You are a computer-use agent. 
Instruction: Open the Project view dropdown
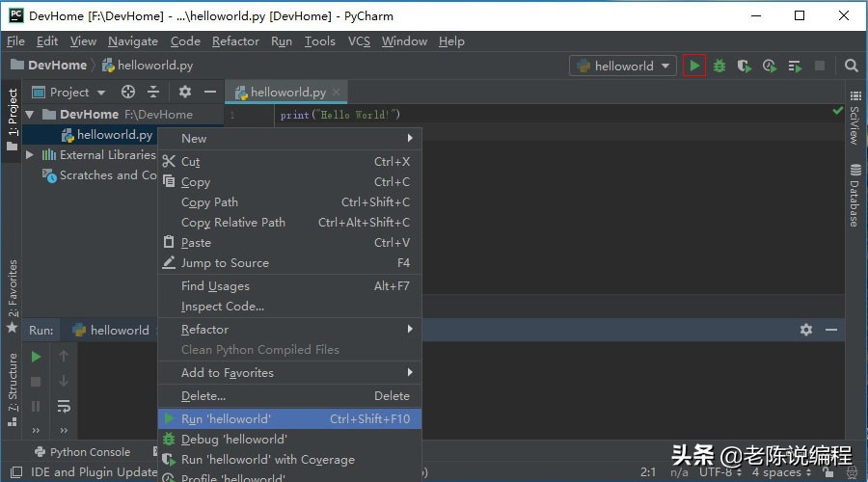click(68, 92)
